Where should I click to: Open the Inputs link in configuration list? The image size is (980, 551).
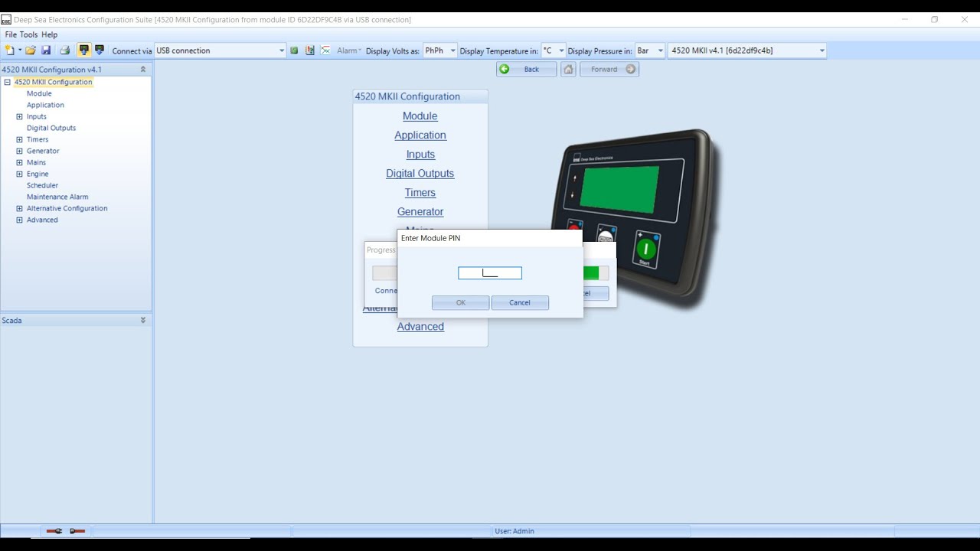tap(420, 155)
